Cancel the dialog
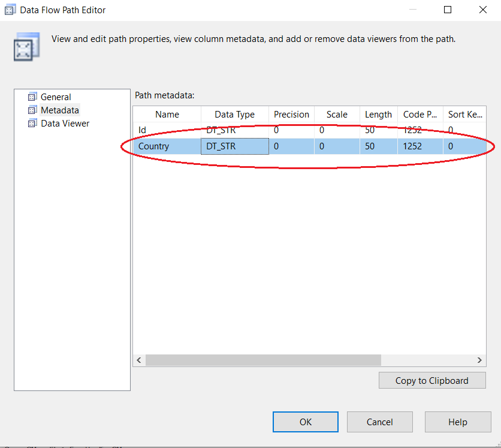This screenshot has height=448, width=501. click(x=379, y=422)
